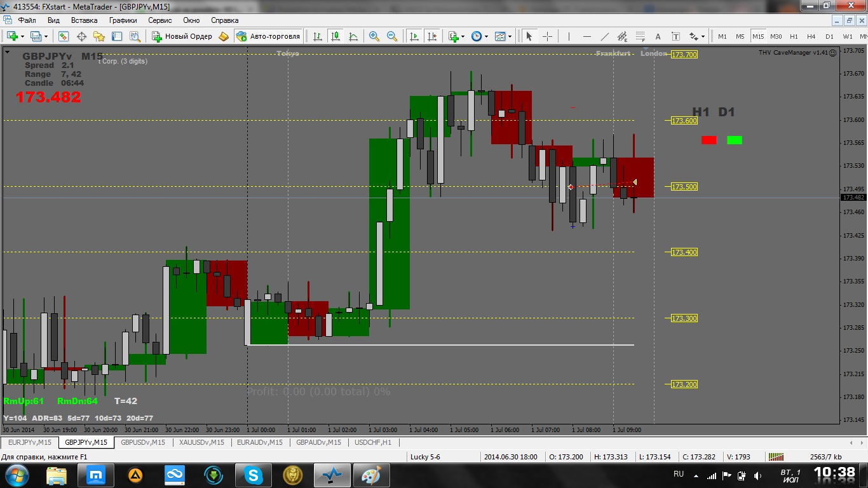Switch to the USDCHF,H1 chart tab
The width and height of the screenshot is (868, 488).
pyautogui.click(x=373, y=442)
